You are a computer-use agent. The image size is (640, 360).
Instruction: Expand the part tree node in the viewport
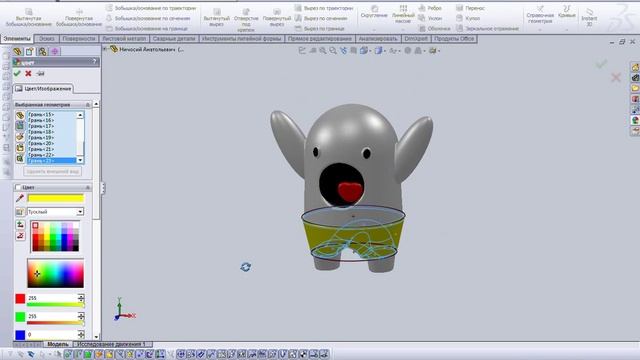(x=105, y=49)
